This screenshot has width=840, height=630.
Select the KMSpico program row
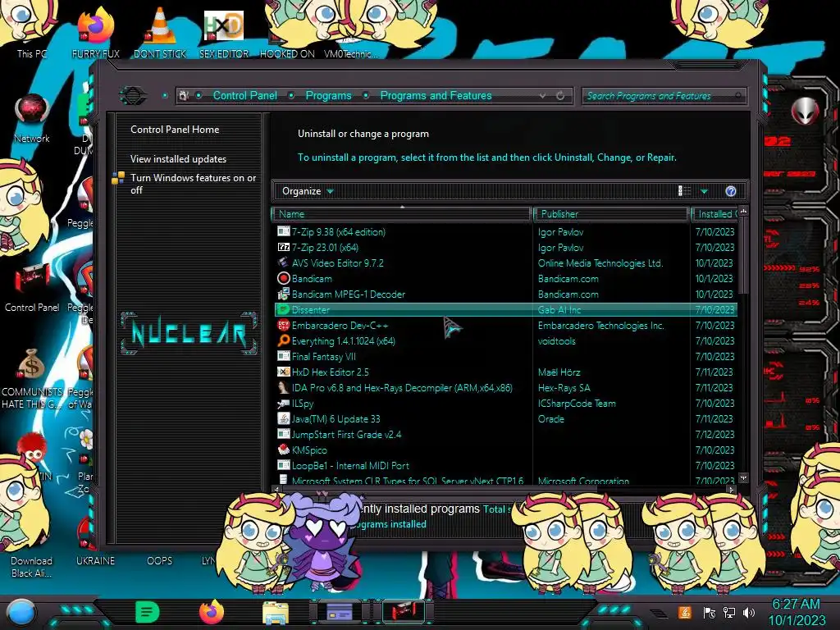click(505, 450)
